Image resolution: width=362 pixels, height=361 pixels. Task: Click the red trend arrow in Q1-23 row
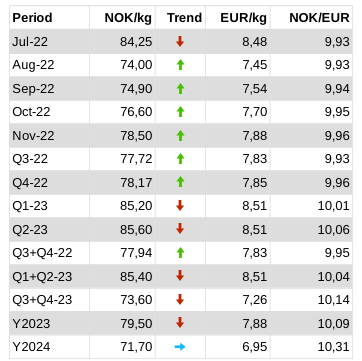(180, 206)
